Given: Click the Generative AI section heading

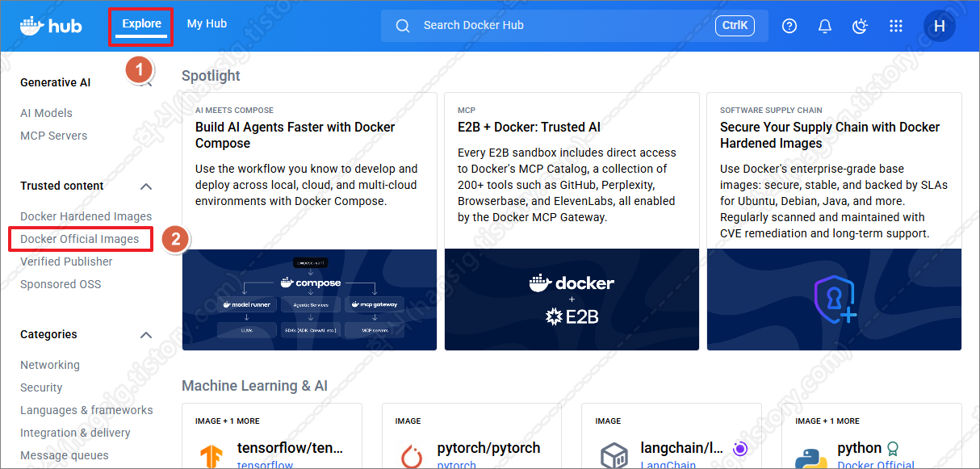Looking at the screenshot, I should pyautogui.click(x=56, y=82).
